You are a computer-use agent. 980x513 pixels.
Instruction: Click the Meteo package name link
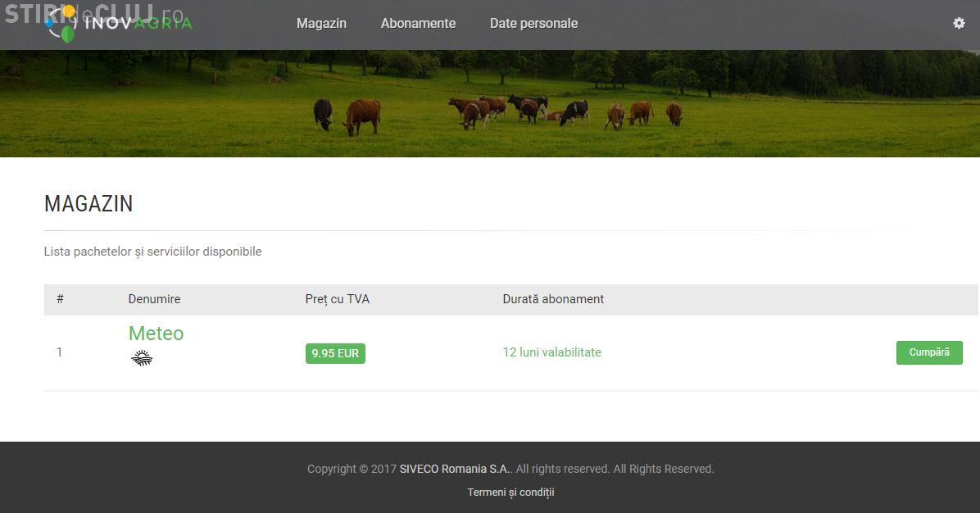coord(156,334)
